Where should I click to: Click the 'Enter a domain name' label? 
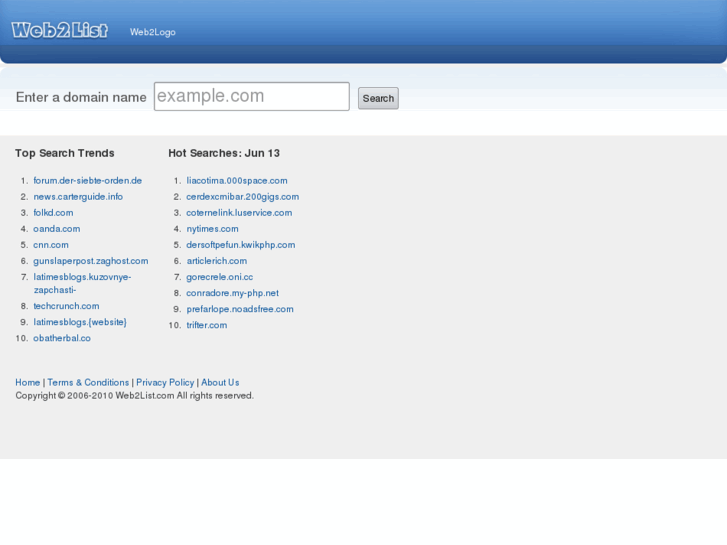coord(81,97)
